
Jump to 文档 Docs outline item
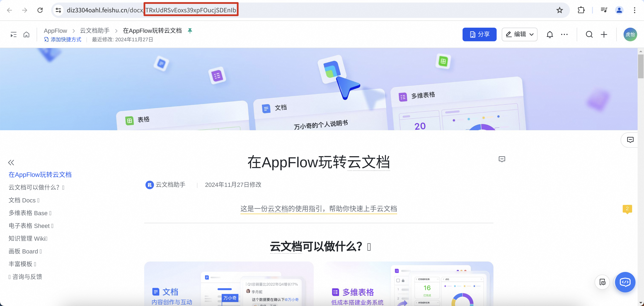[24, 200]
